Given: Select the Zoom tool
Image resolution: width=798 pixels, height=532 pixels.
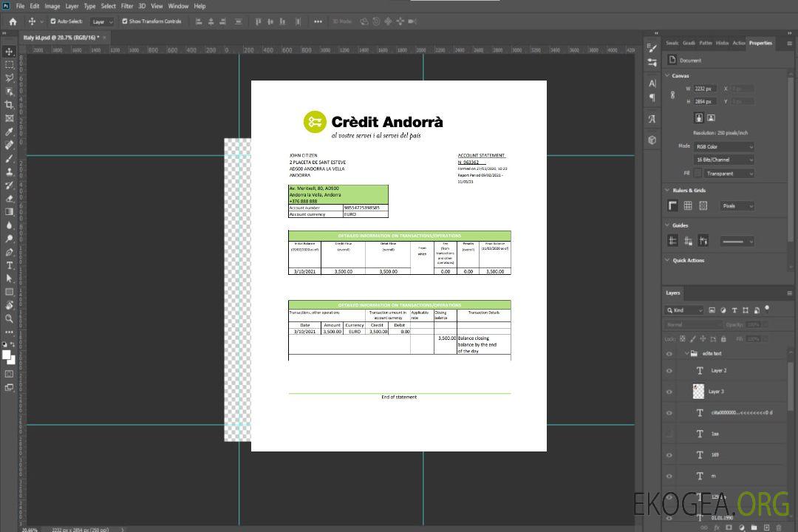Looking at the screenshot, I should click(x=9, y=318).
